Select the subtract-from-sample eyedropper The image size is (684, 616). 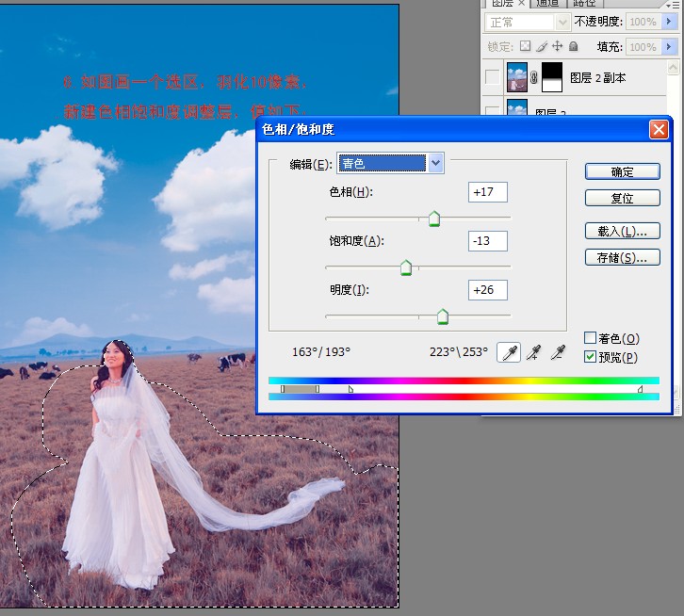click(558, 352)
